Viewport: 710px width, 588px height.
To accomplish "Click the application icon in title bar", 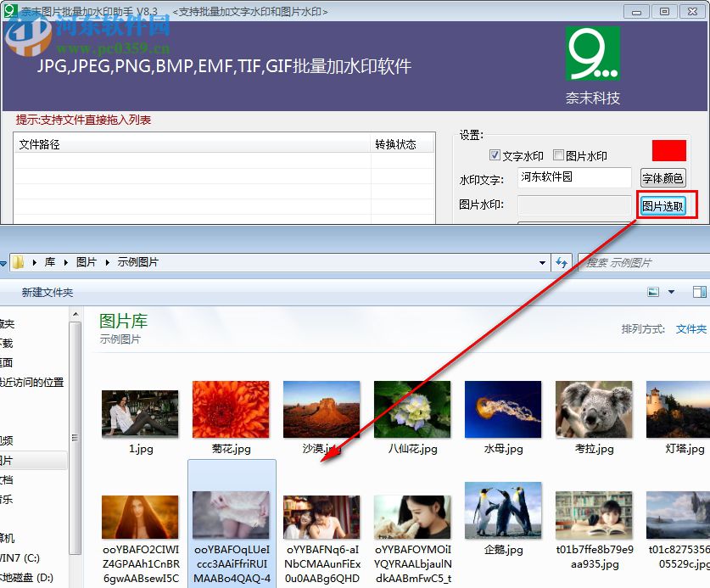I will (x=9, y=11).
